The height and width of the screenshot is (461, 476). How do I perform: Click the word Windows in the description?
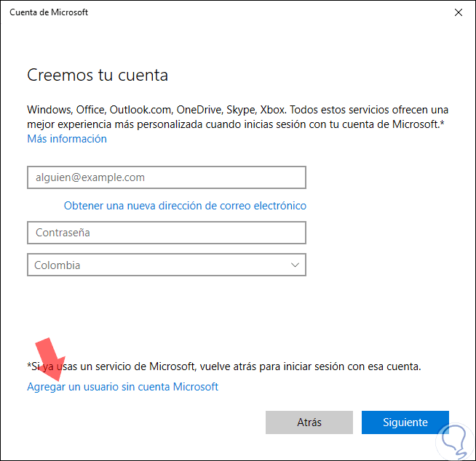tap(49, 110)
